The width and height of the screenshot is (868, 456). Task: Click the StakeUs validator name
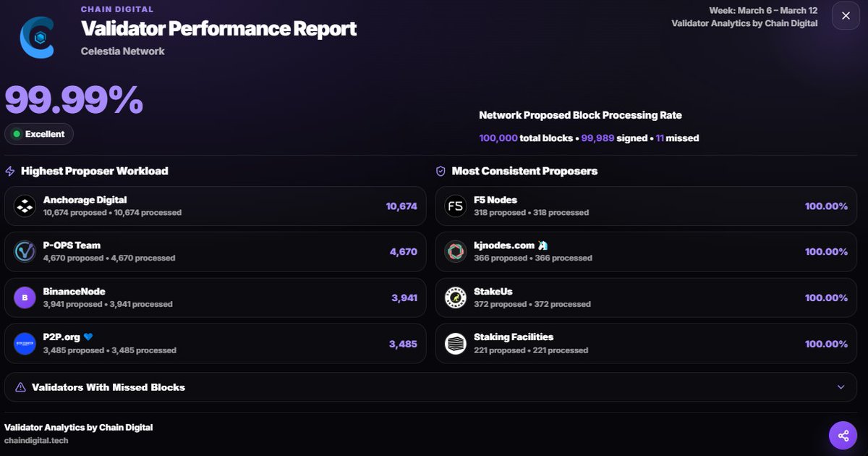click(x=493, y=292)
